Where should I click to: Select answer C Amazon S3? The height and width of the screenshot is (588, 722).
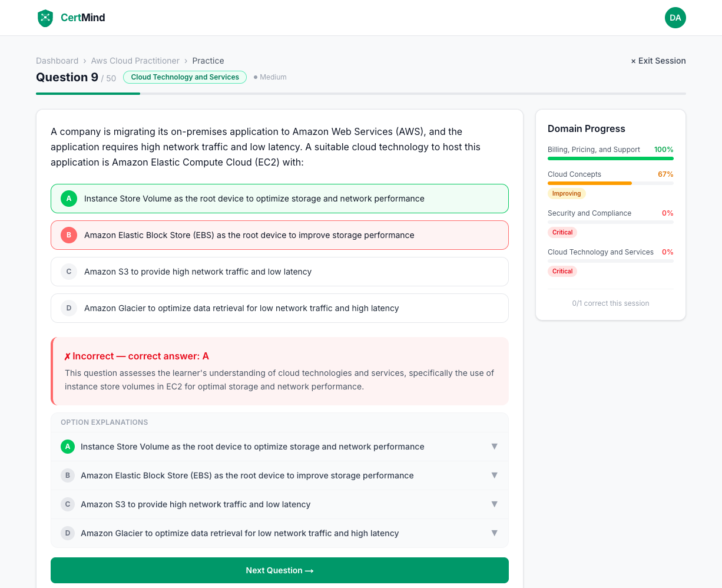click(x=280, y=272)
